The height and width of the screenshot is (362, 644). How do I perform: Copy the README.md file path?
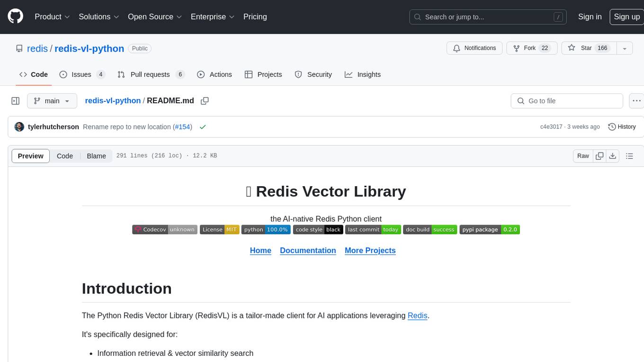click(205, 101)
